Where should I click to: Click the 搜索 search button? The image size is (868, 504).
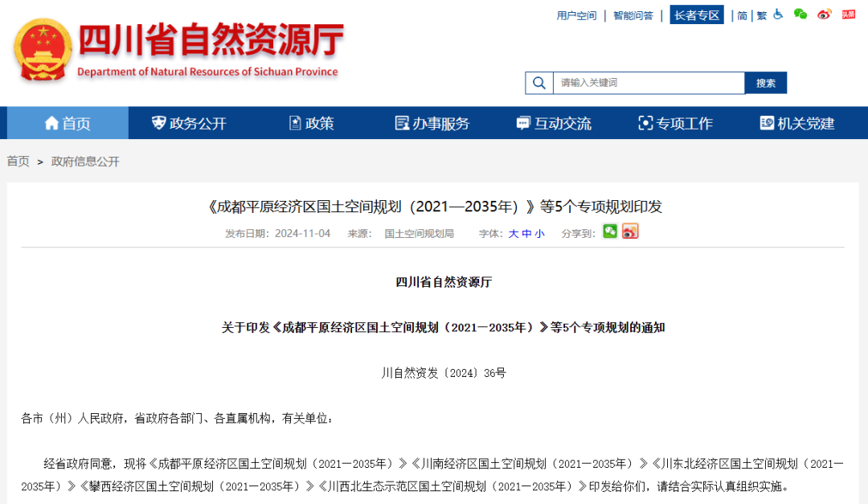765,82
